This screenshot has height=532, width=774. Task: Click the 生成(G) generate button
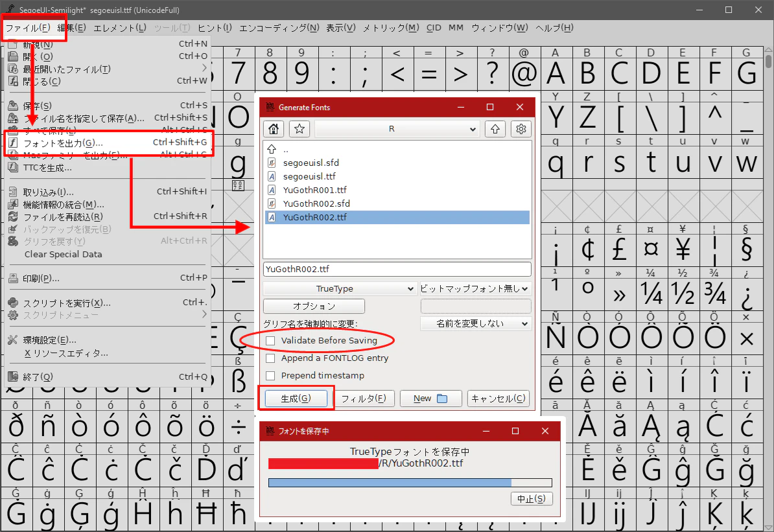[x=296, y=399]
